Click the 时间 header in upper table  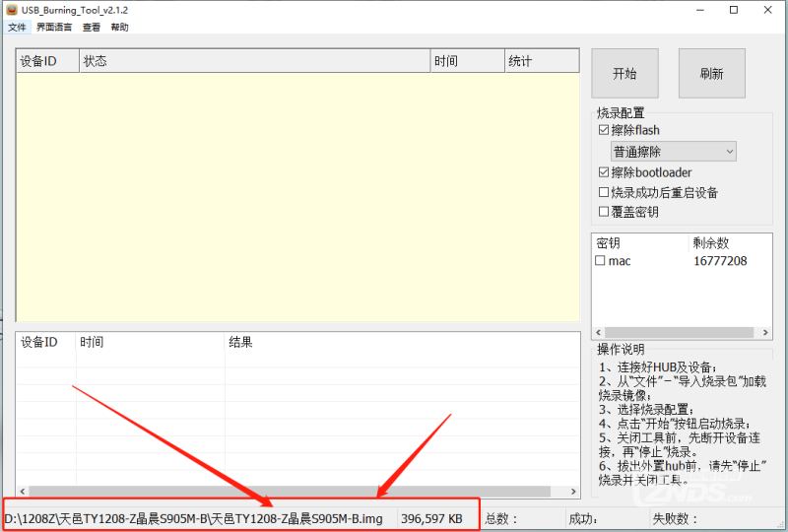click(x=467, y=61)
